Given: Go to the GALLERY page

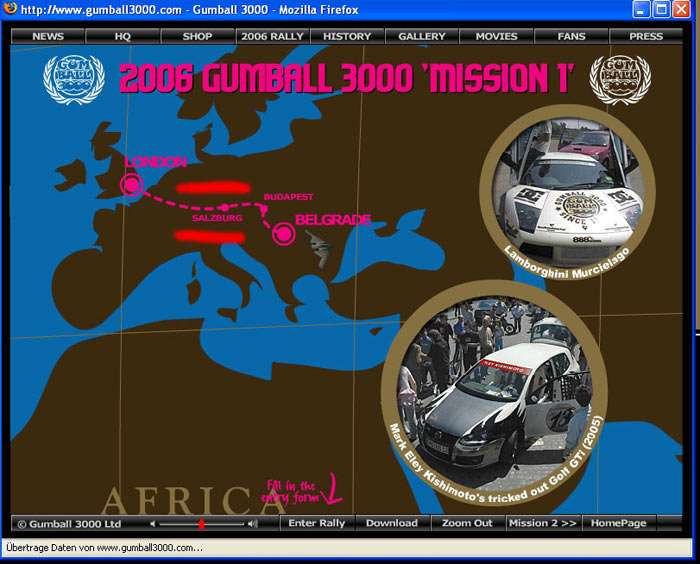Looking at the screenshot, I should click(x=422, y=36).
